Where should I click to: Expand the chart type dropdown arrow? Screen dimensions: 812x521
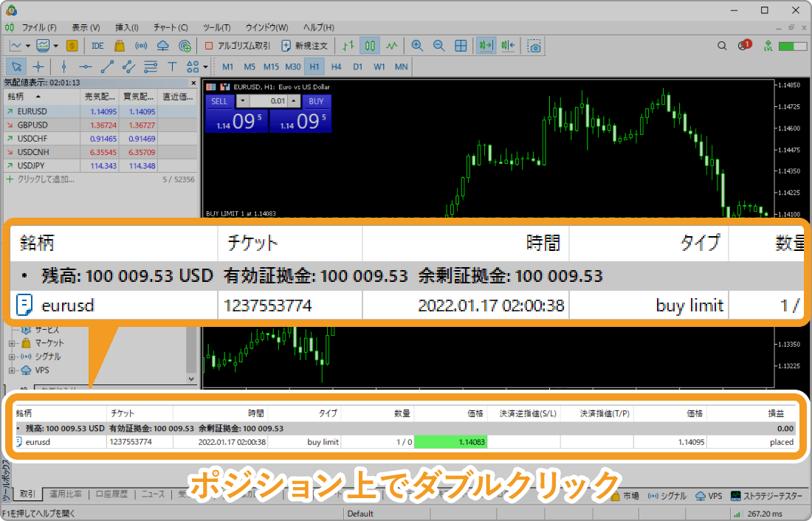[28, 46]
